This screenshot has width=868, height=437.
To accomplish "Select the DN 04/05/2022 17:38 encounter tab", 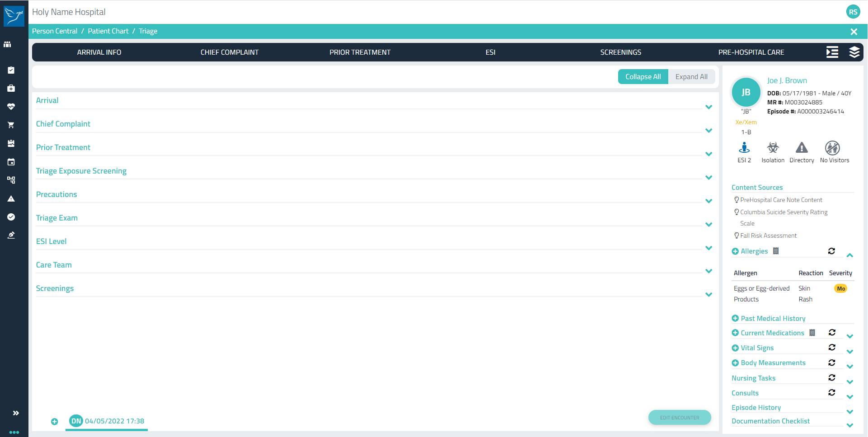I will click(x=107, y=421).
